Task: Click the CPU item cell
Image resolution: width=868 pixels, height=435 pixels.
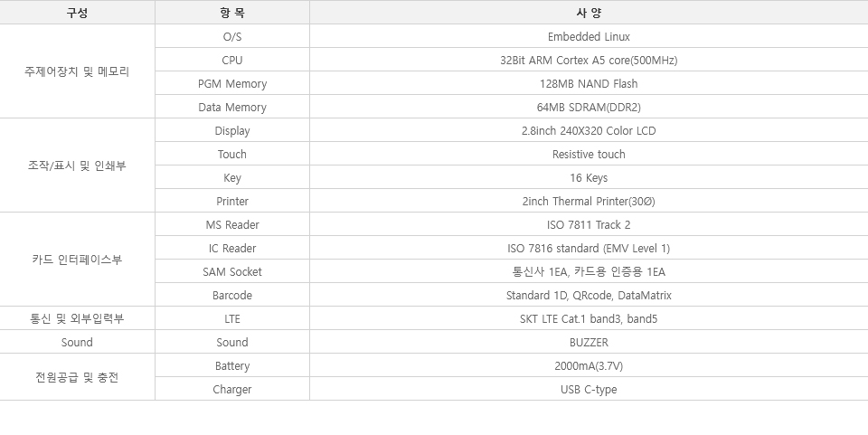Action: coord(232,60)
